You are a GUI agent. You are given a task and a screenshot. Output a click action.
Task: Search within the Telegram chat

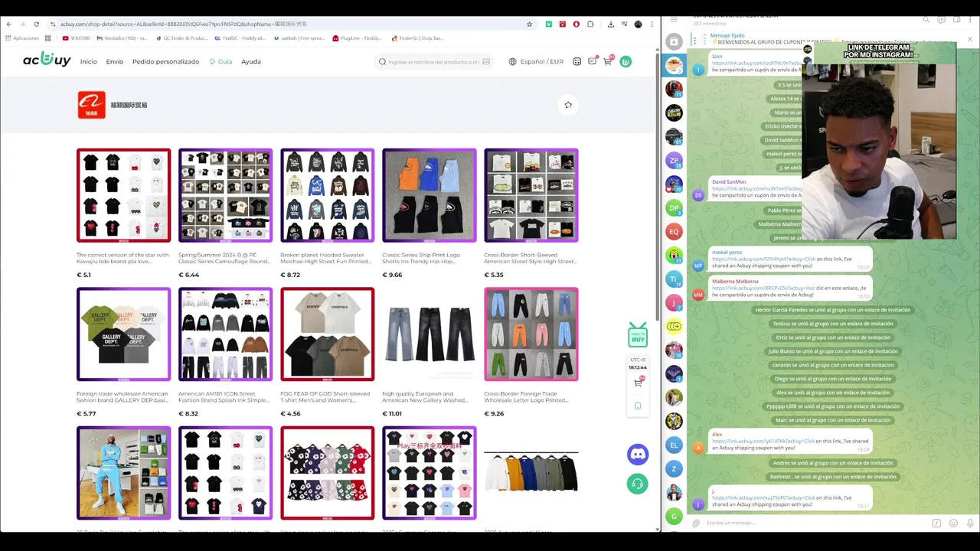(926, 19)
